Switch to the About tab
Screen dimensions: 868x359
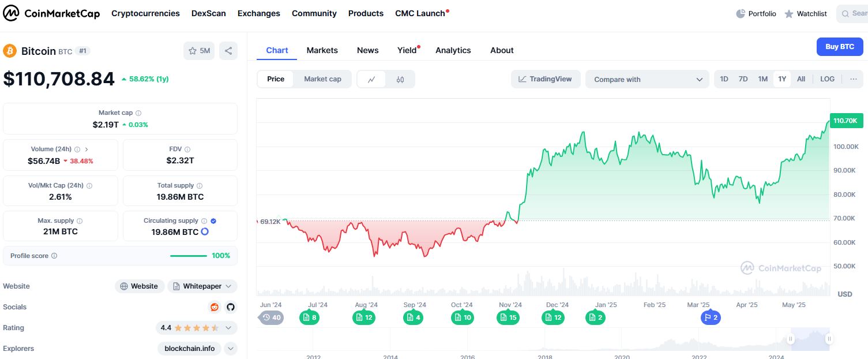(x=502, y=50)
